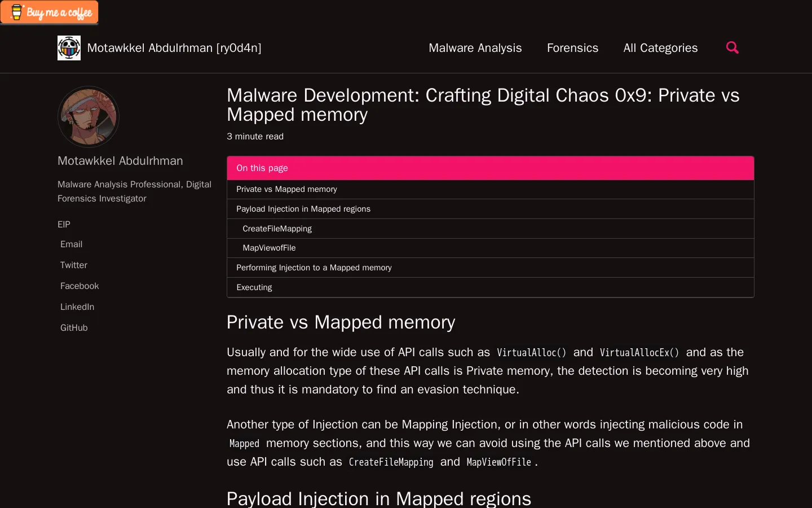Image resolution: width=812 pixels, height=508 pixels.
Task: Select MapViewofFile in table of contents
Action: 269,248
